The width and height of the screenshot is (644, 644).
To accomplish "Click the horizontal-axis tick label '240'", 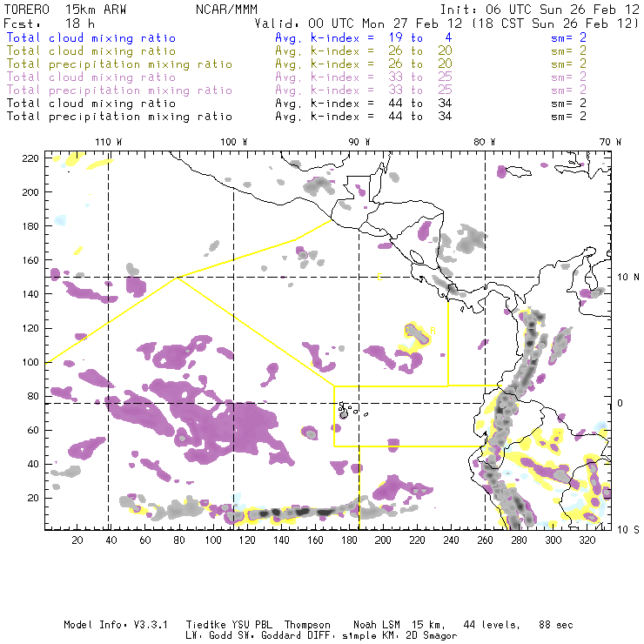I will (451, 540).
